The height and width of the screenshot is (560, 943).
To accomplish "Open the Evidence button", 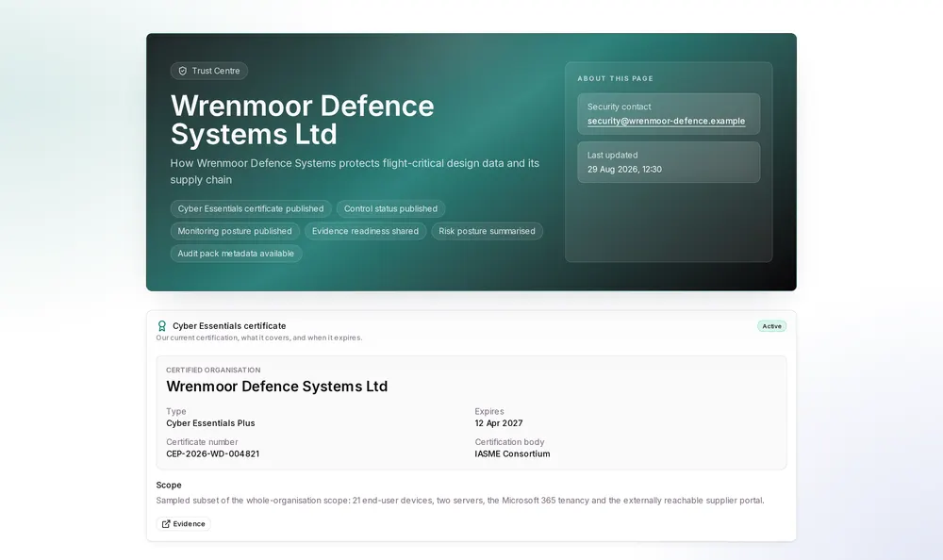I will coord(184,524).
